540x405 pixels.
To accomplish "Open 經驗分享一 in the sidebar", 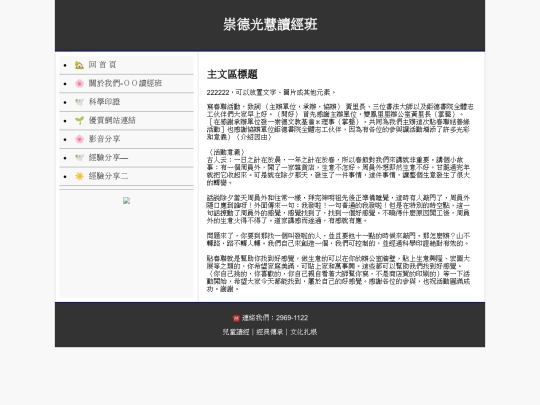I will pyautogui.click(x=108, y=158).
